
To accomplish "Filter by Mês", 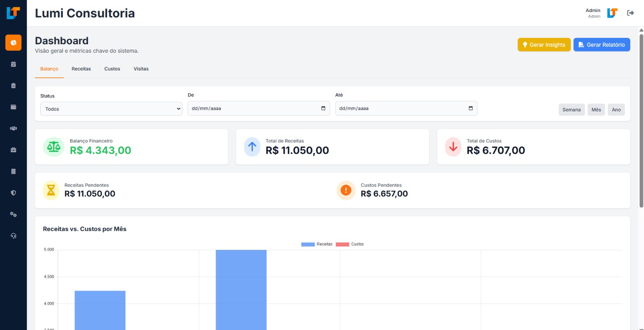I will tap(596, 109).
